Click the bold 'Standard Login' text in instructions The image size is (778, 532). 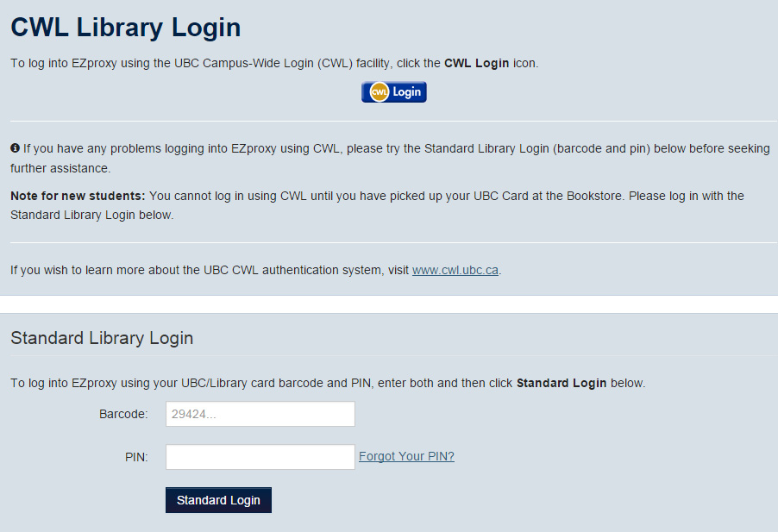tap(562, 383)
